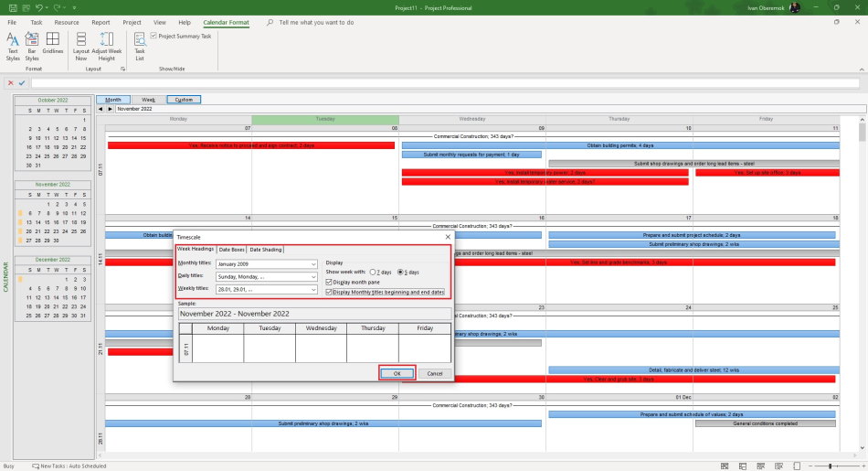Click the Report view status bar icon
Image resolution: width=868 pixels, height=471 pixels.
[x=797, y=466]
